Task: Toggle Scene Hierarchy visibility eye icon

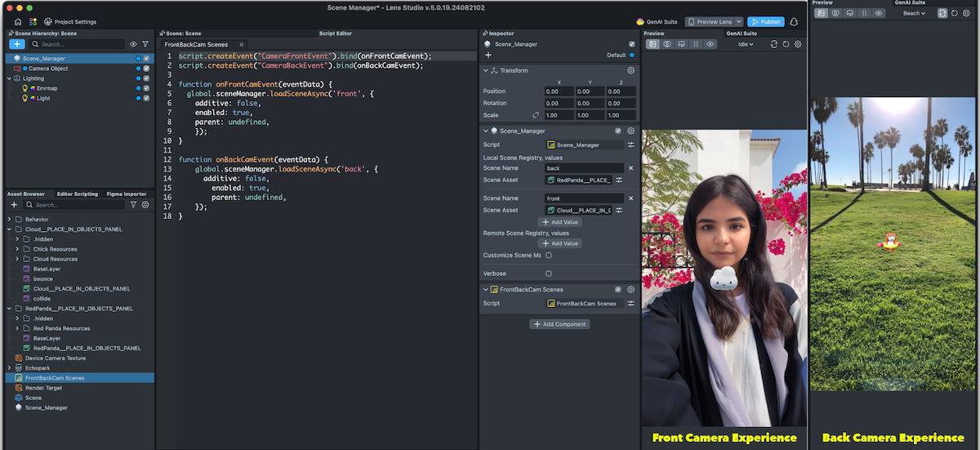Action: tap(133, 44)
